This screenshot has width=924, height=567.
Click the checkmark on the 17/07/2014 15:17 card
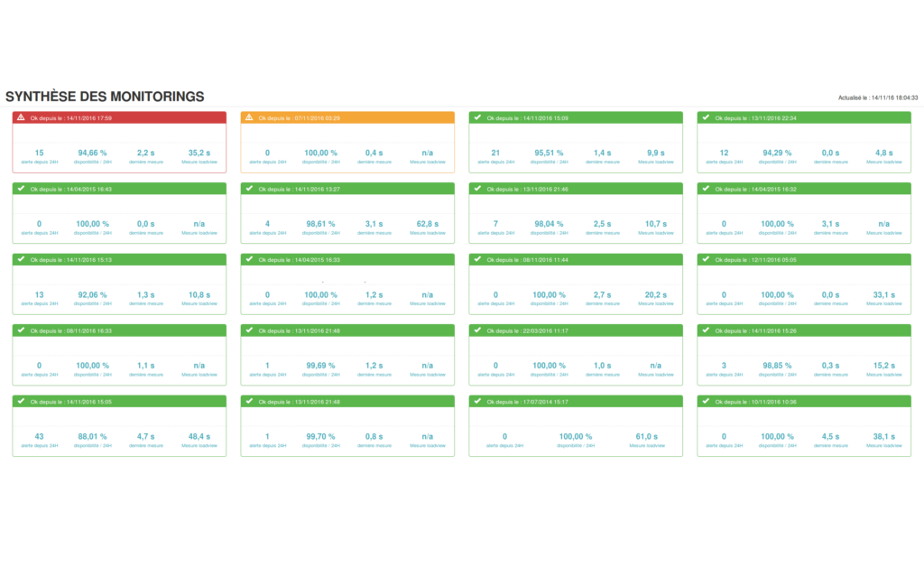click(x=477, y=400)
